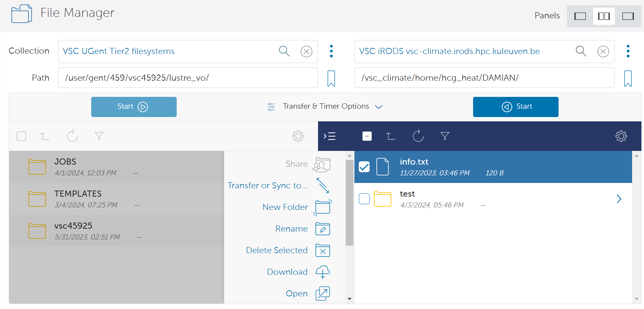Viewport: 644px width, 309px height.
Task: Expand Transfer & Timer Options
Action: click(x=332, y=107)
